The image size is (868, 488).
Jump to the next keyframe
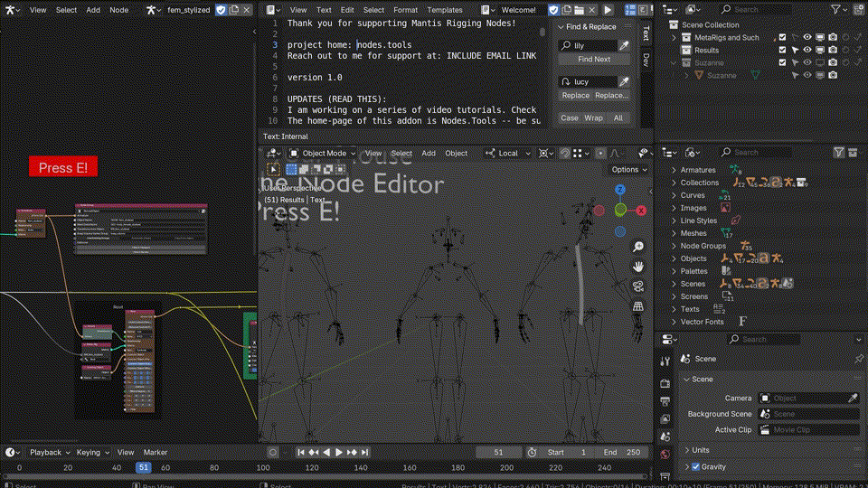352,453
